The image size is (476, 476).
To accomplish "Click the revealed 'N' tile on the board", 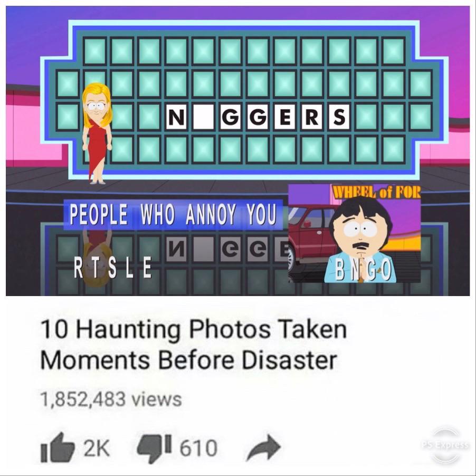I will [x=176, y=117].
